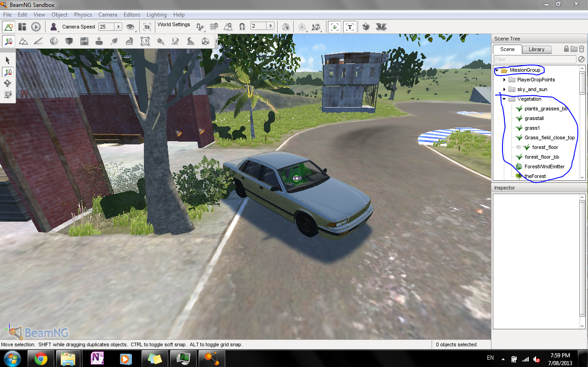Clear the Scene Tree filter
Viewport: 588px width, 367px height.
pos(581,59)
